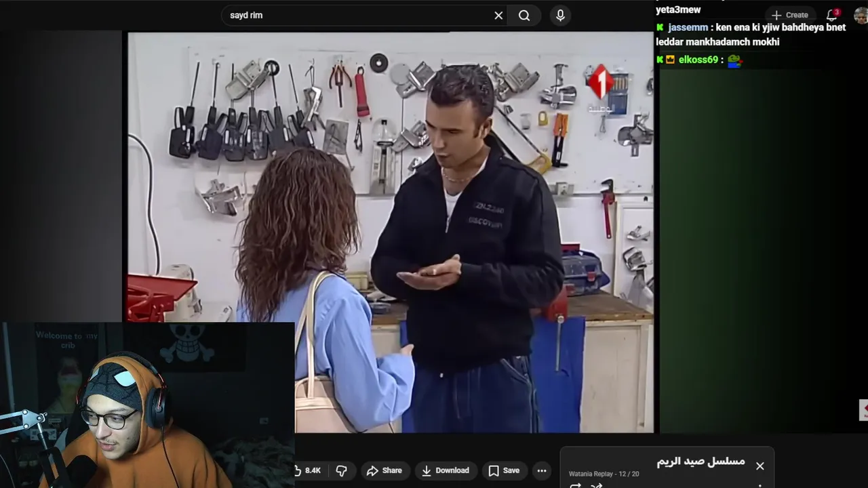This screenshot has width=868, height=488.
Task: Click the video player to pause
Action: (391, 232)
